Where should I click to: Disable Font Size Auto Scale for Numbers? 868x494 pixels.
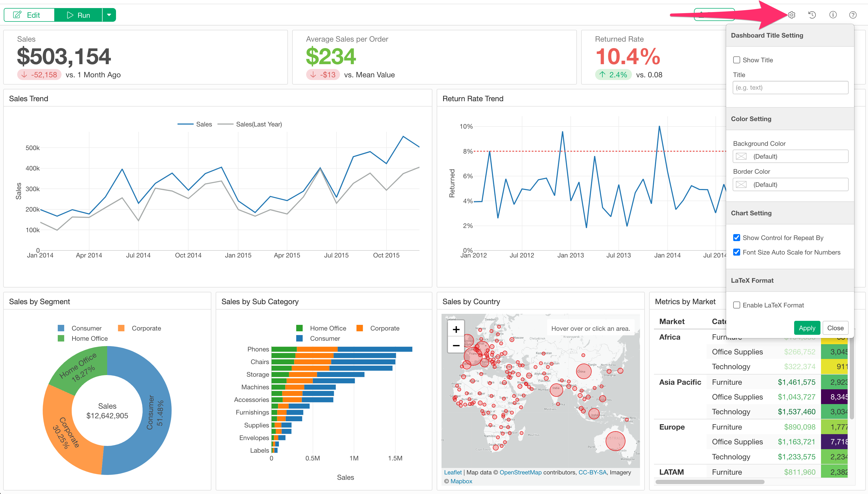(x=737, y=252)
